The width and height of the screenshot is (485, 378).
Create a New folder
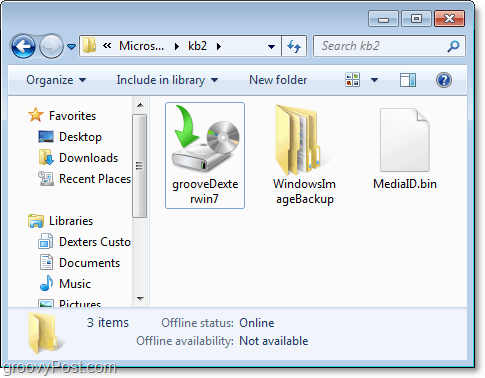[278, 80]
